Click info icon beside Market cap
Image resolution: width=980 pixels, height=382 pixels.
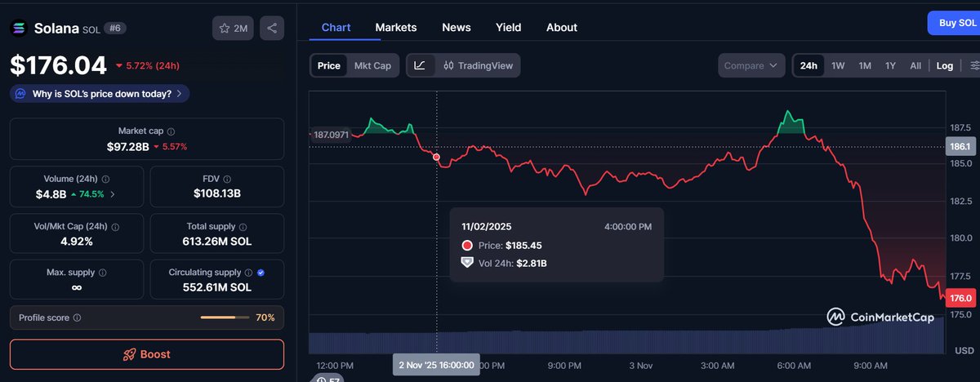171,131
